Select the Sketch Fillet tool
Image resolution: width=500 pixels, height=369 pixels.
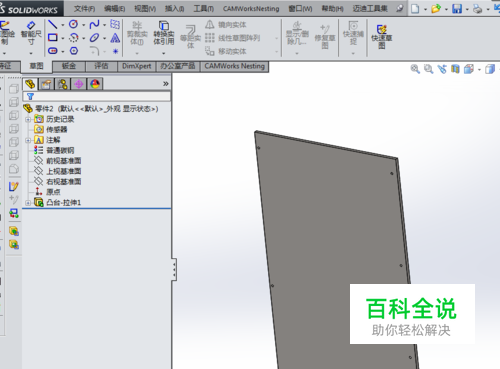tap(95, 51)
